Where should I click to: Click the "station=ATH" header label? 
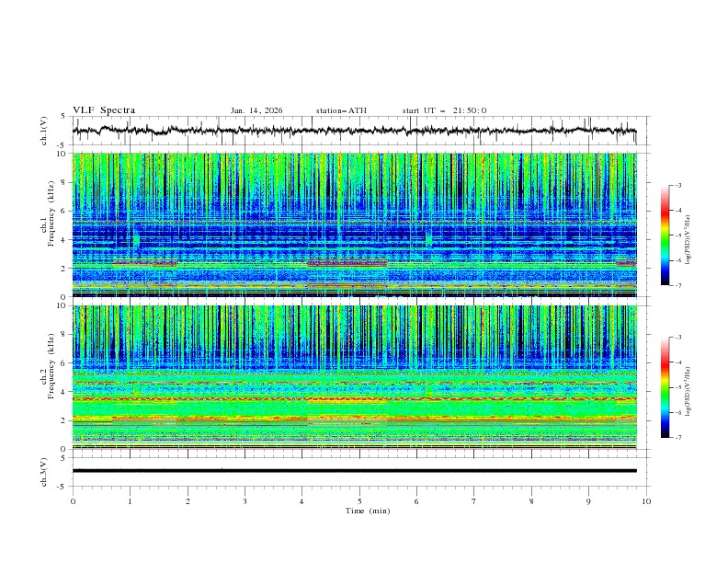(341, 110)
